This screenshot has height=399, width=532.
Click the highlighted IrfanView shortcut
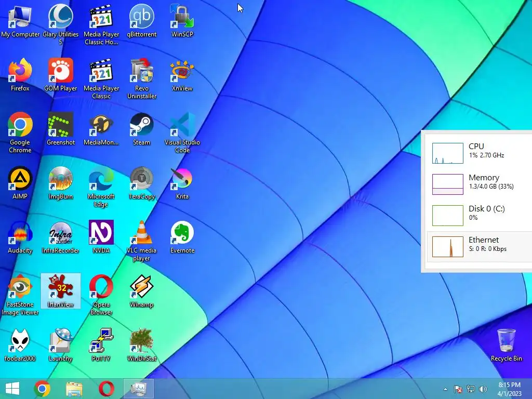click(x=61, y=291)
